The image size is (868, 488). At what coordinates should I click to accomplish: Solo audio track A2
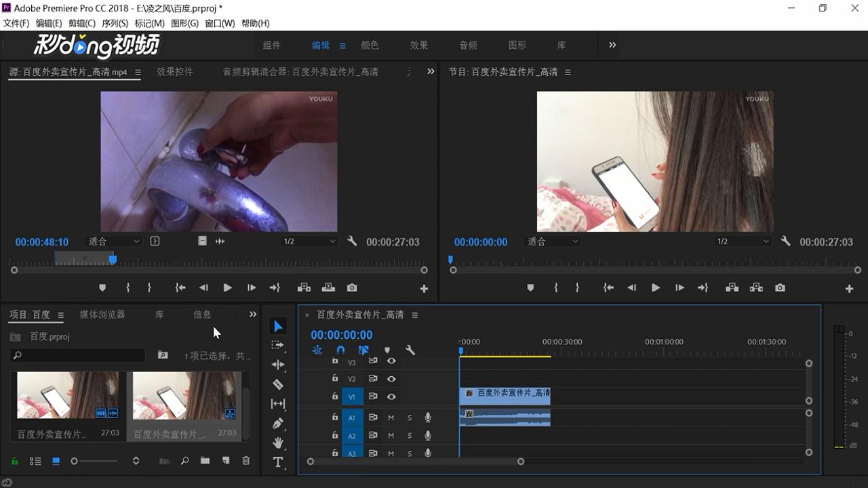click(x=410, y=436)
